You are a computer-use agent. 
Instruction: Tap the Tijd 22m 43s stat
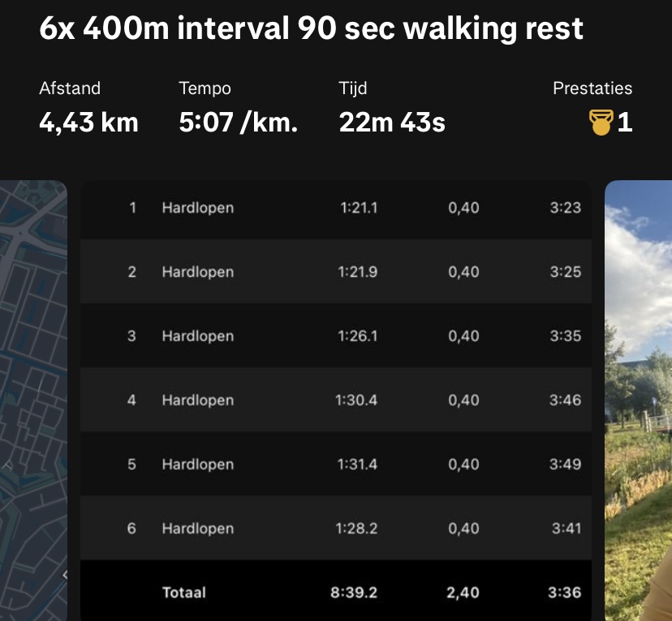[392, 123]
